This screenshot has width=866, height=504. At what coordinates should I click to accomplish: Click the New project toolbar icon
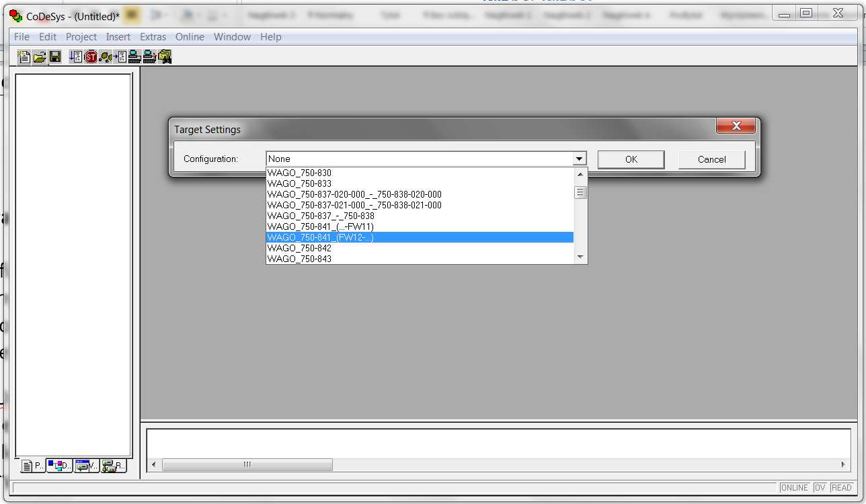(24, 56)
